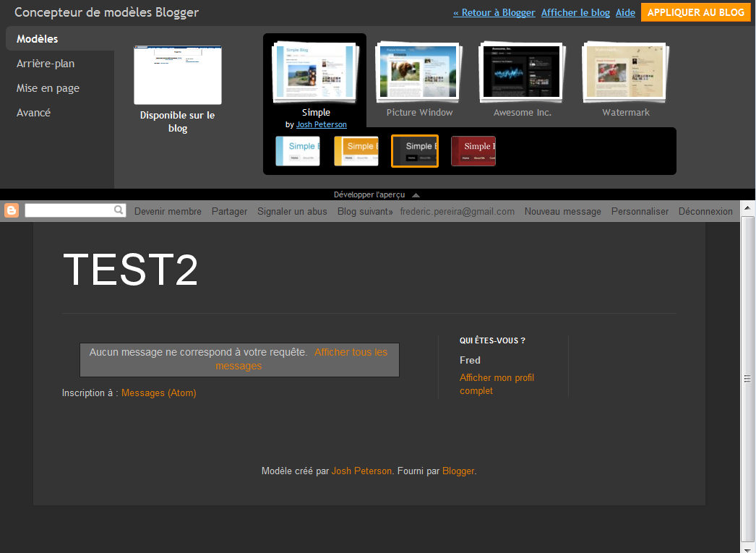This screenshot has height=553, width=756.
Task: Click the QUI ÊTES-VOUS ? heading
Action: [x=492, y=340]
